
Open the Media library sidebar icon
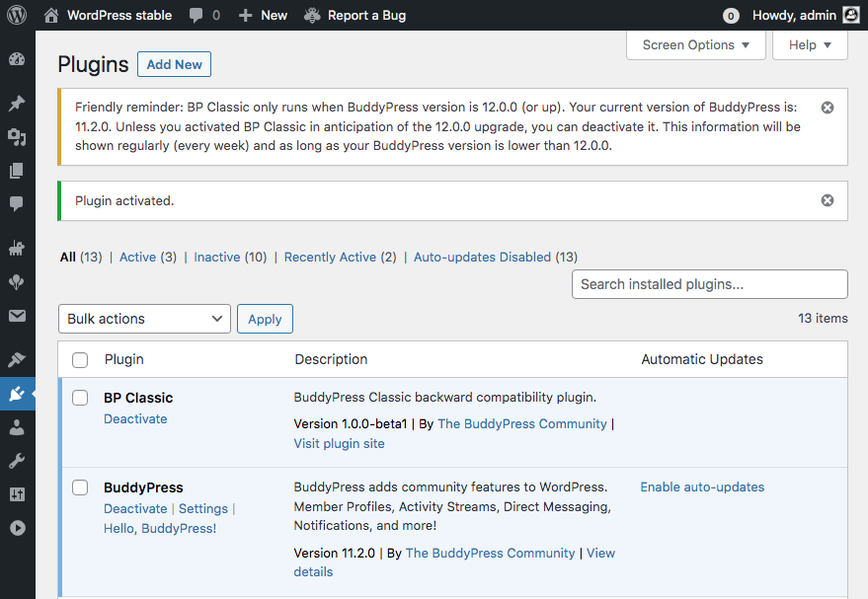coord(17,136)
